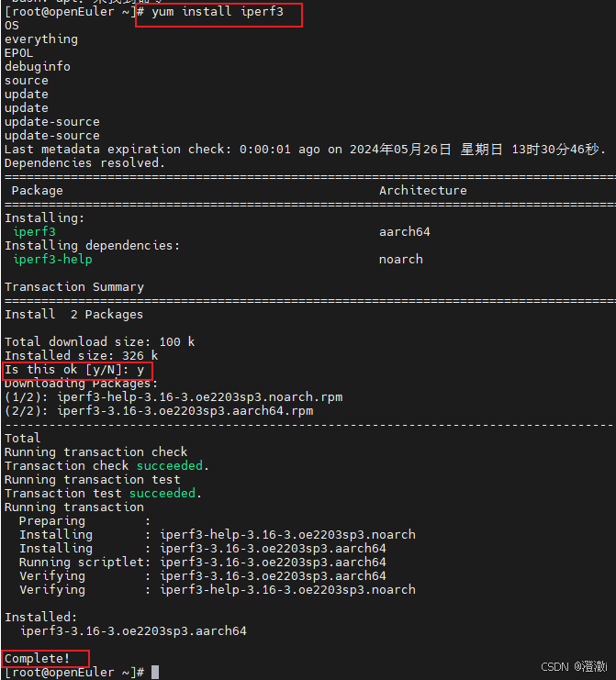The width and height of the screenshot is (616, 680).
Task: Click the 'EPOL' repository line
Action: 18,53
